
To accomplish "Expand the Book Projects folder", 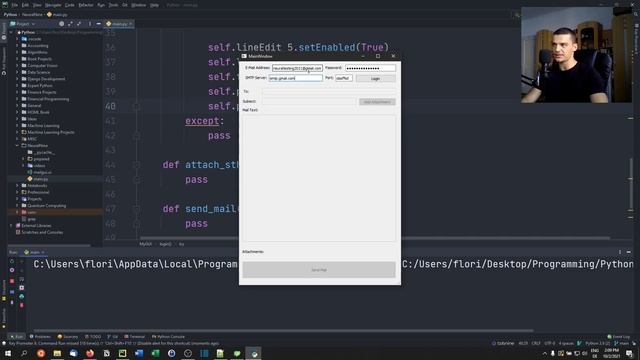I will (x=17, y=59).
